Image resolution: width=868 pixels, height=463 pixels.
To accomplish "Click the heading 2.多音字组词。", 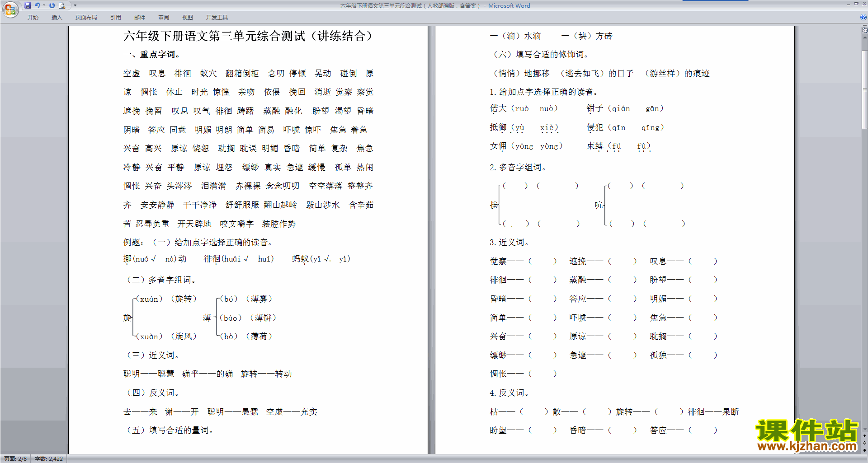I will click(519, 168).
